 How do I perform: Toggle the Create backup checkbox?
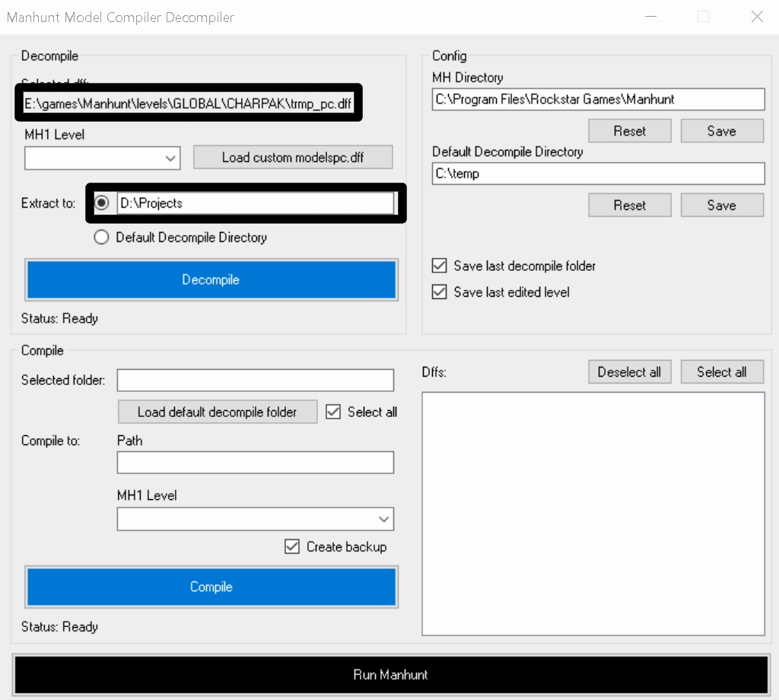292,546
